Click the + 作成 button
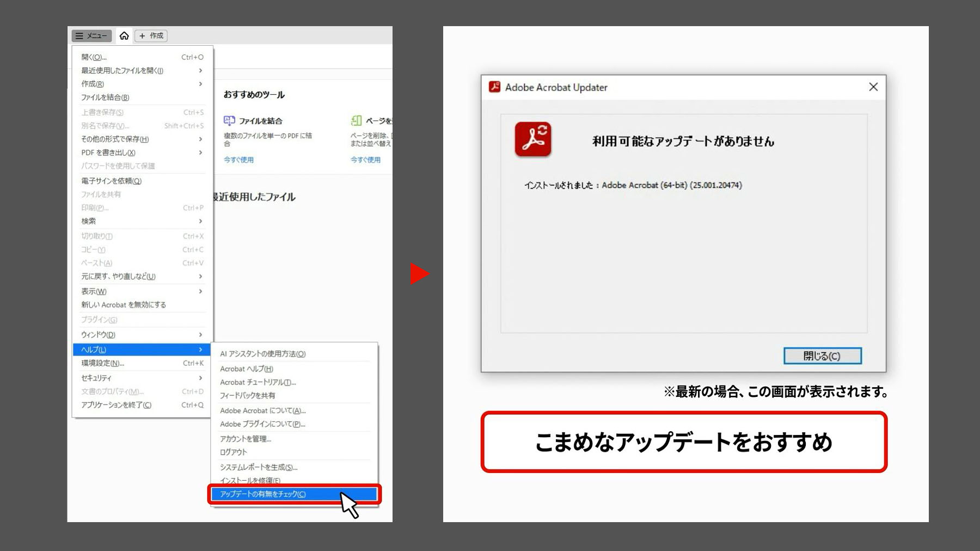Viewport: 980px width, 551px height. (151, 36)
